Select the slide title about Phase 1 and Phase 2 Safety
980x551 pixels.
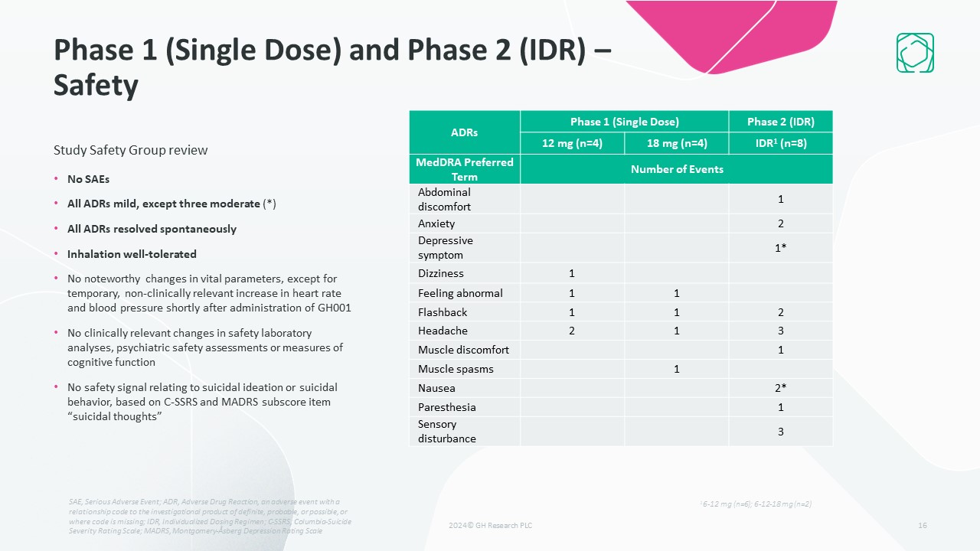pyautogui.click(x=333, y=67)
